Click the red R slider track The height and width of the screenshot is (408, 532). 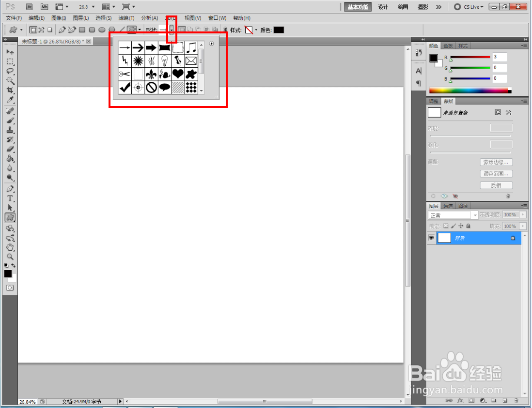pos(470,57)
